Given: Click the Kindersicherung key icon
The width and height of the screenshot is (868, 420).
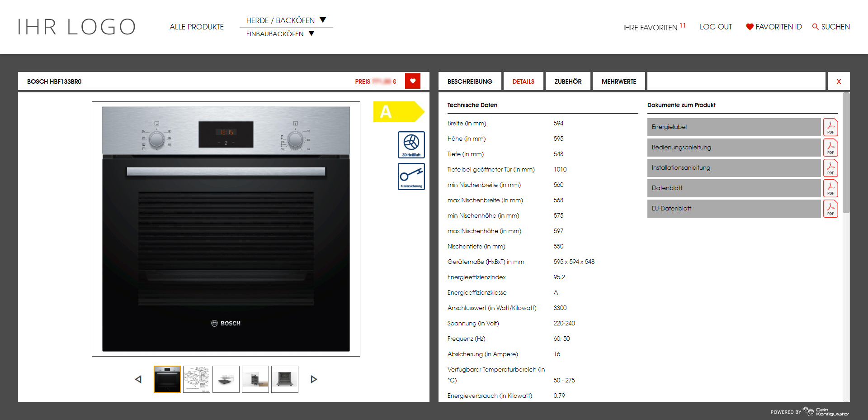Looking at the screenshot, I should pyautogui.click(x=411, y=176).
